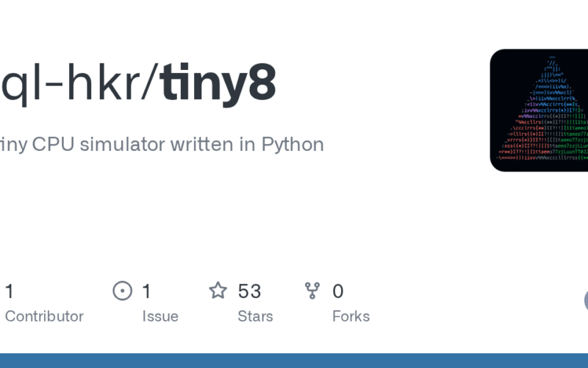Image resolution: width=588 pixels, height=368 pixels.
Task: Click the issue count number beside the circle icon
Action: point(147,291)
